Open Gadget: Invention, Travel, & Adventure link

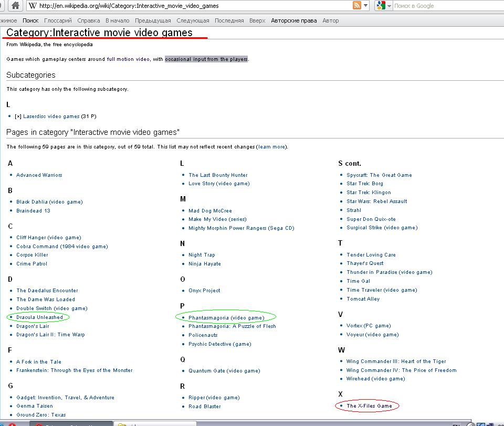coord(65,397)
